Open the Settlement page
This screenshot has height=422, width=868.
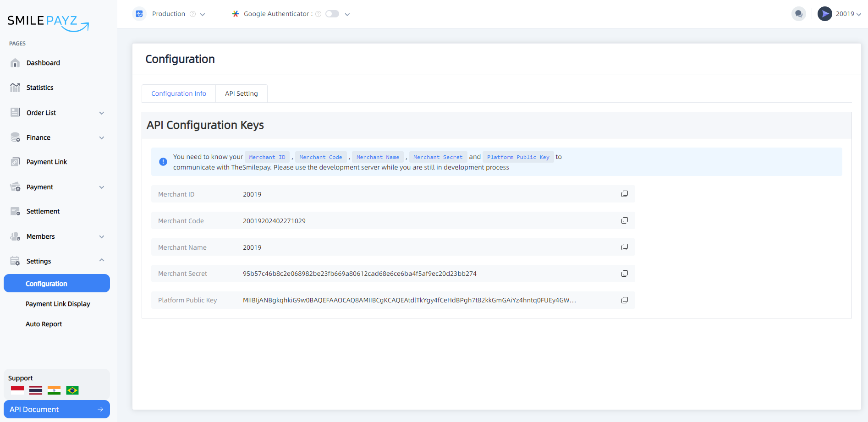coord(43,211)
